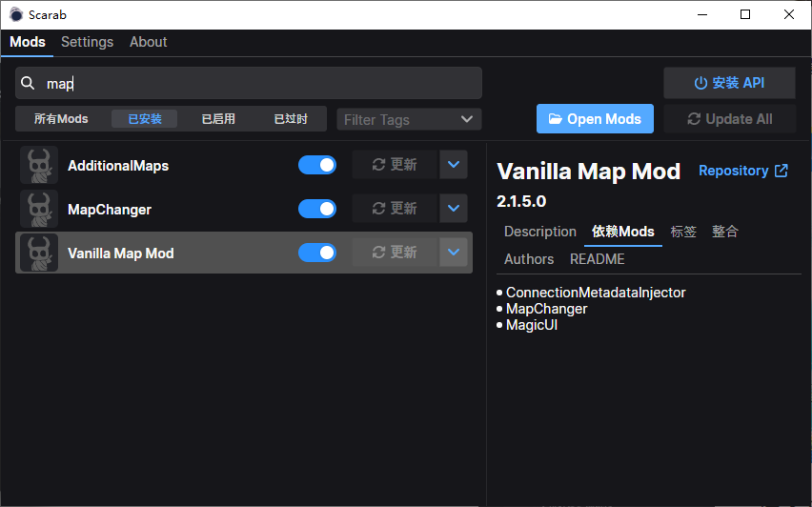Open the Filter Tags dropdown
The image size is (812, 507).
tap(409, 119)
